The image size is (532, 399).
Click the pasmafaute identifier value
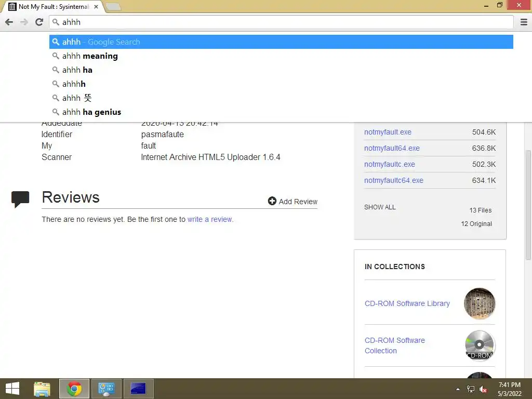point(162,135)
